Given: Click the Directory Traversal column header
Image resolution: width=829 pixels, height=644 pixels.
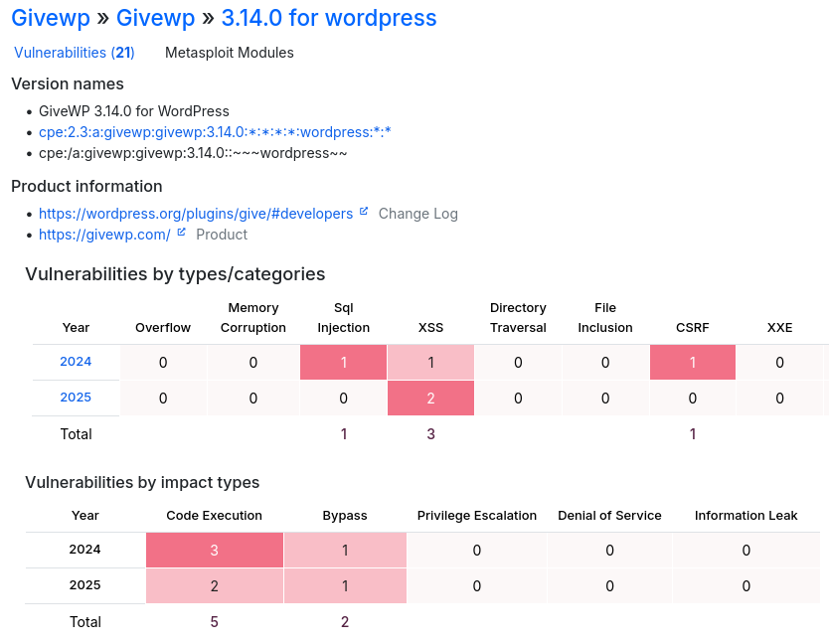Looking at the screenshot, I should coord(518,318).
